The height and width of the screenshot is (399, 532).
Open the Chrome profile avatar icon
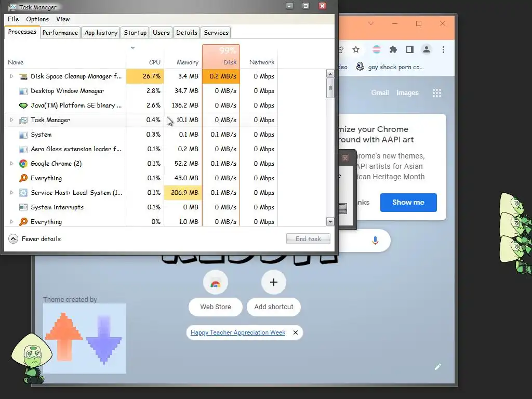click(427, 49)
